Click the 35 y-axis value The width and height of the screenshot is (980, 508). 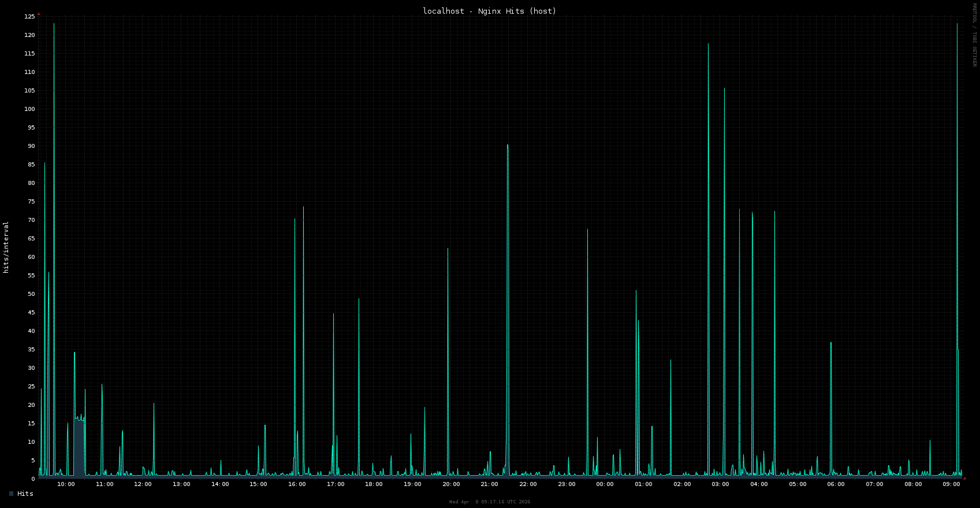click(x=31, y=350)
